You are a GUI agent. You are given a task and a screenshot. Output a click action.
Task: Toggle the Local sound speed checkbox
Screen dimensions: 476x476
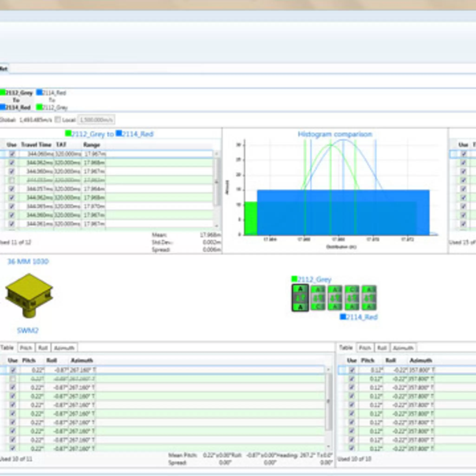[57, 120]
